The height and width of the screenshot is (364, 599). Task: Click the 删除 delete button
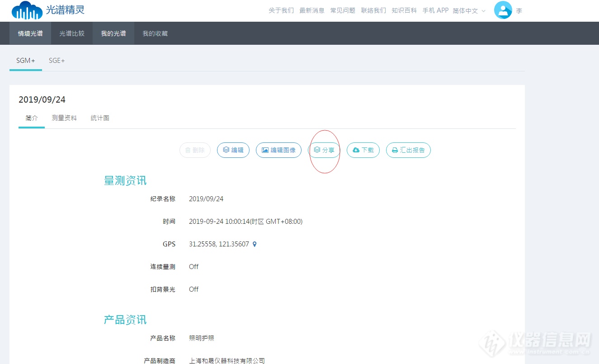195,150
